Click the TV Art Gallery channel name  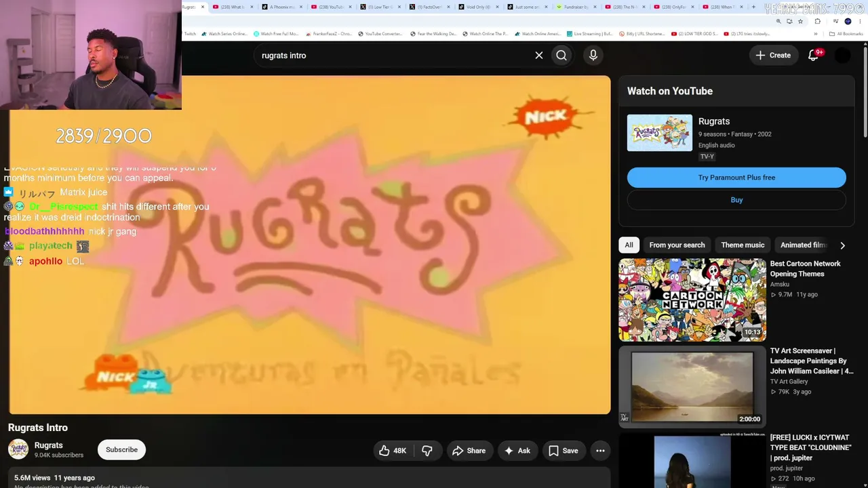click(789, 382)
